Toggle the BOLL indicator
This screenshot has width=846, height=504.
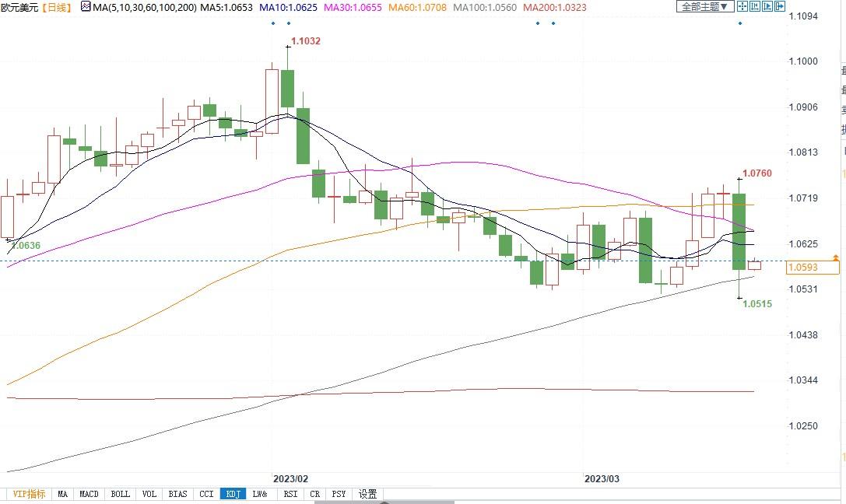[120, 494]
